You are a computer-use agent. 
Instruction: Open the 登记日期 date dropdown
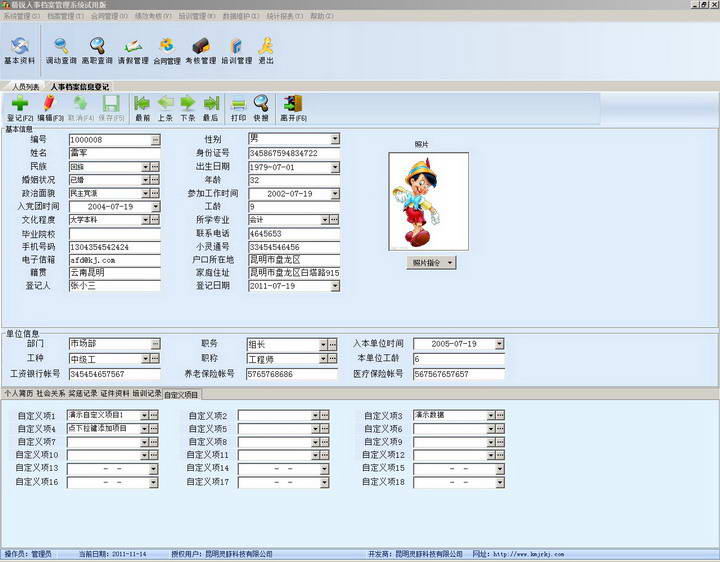335,286
